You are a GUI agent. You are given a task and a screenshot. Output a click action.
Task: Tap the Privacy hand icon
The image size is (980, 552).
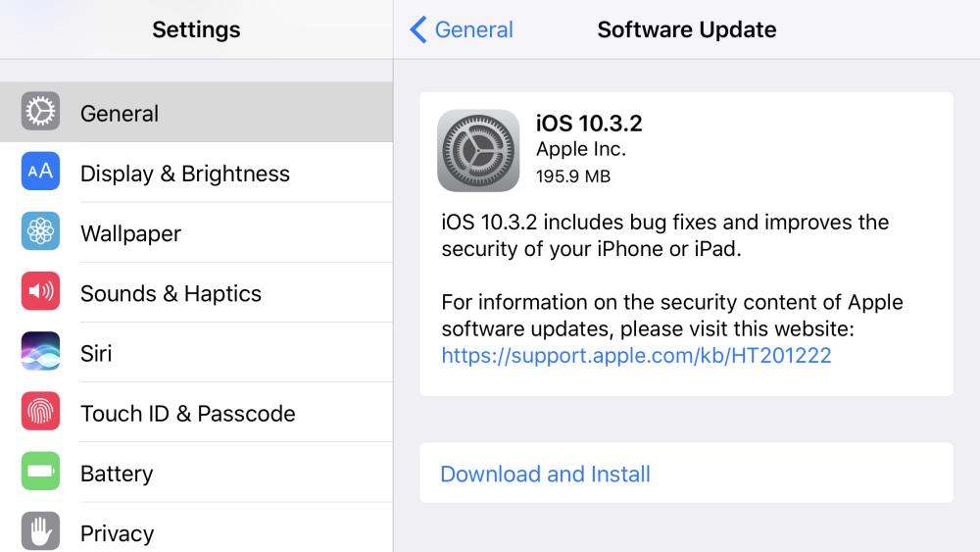click(x=40, y=531)
